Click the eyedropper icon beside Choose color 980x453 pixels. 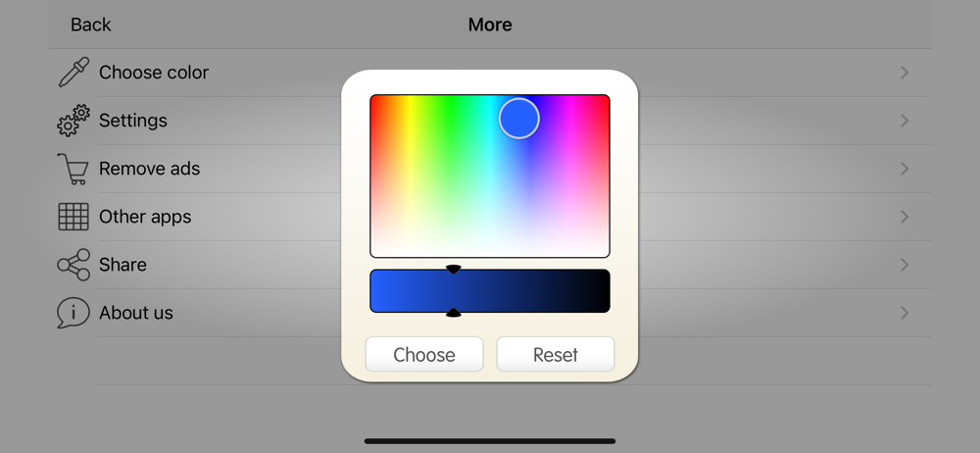[x=73, y=72]
